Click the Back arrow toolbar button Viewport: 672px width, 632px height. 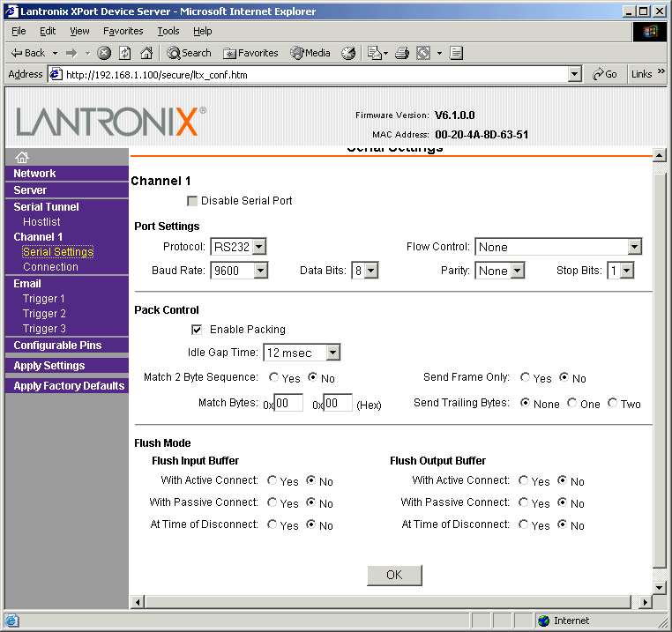click(28, 53)
